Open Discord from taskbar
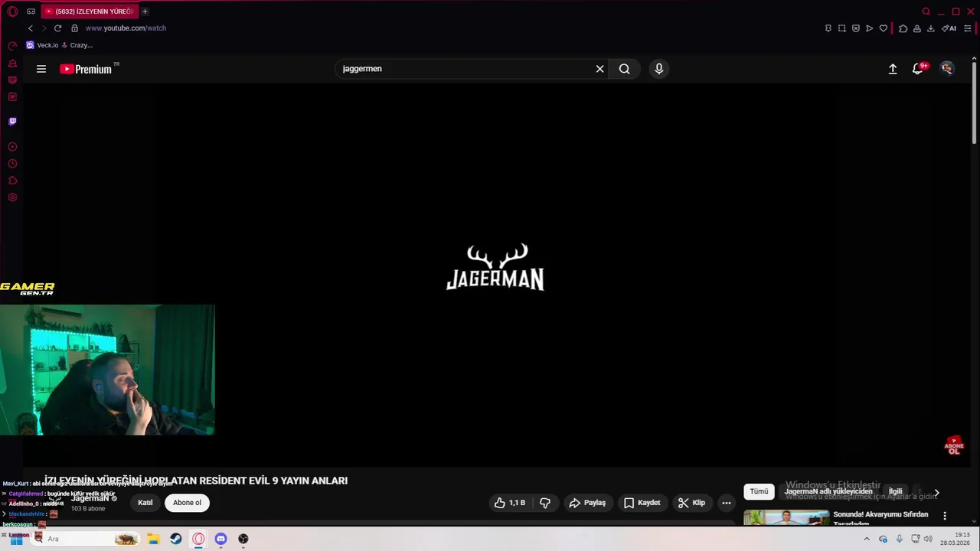Viewport: 980px width, 551px height. tap(220, 539)
